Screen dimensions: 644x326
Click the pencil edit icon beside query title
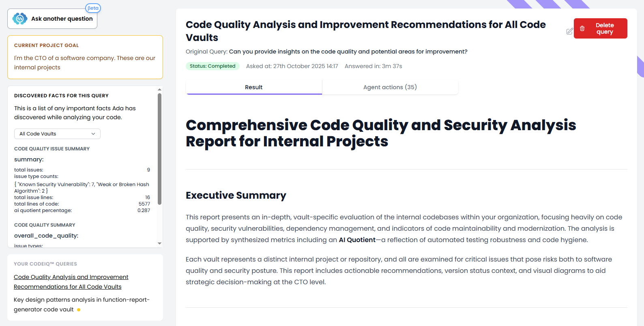click(x=569, y=31)
